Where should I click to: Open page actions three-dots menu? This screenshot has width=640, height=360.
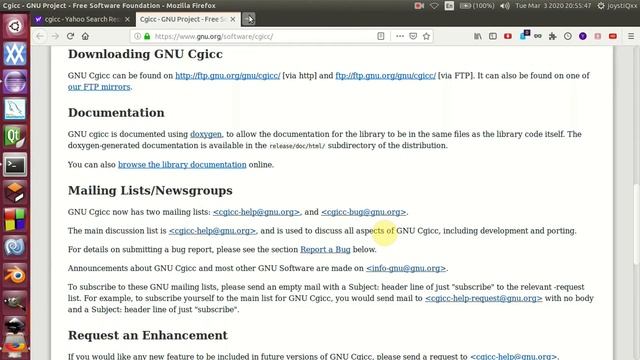tap(400, 36)
